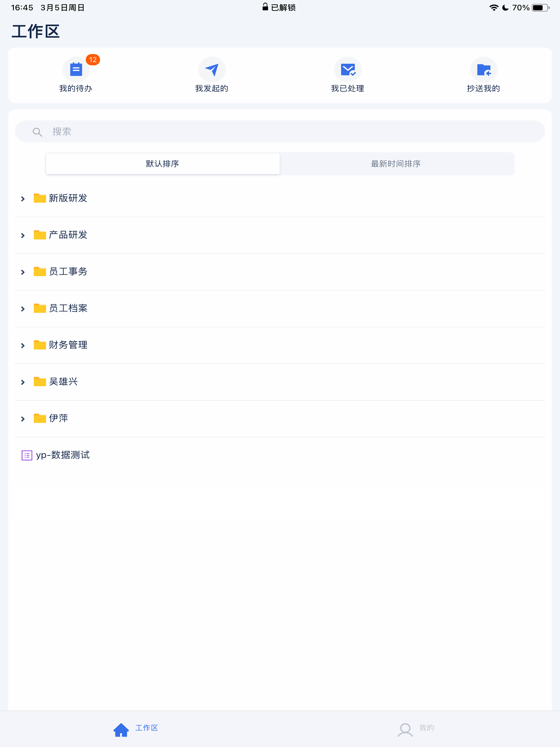Select the 伊萍 row text

click(59, 418)
